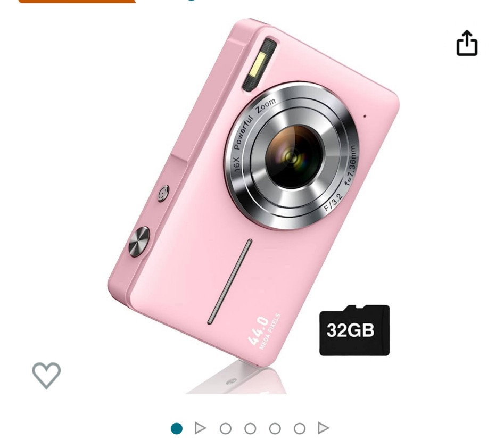Click the small speaker grille on camera top
Image resolution: width=504 pixels, height=448 pixels.
click(x=163, y=193)
